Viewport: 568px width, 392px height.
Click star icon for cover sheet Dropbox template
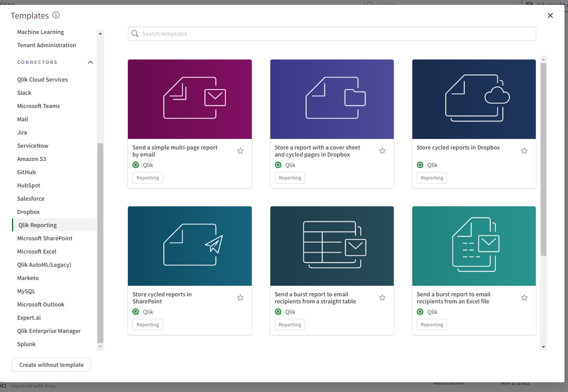coord(382,151)
